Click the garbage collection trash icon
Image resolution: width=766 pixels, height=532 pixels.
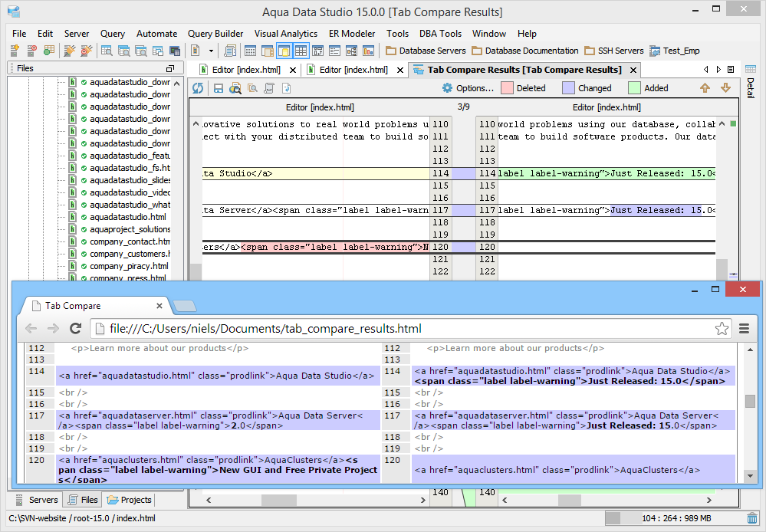[x=753, y=518]
